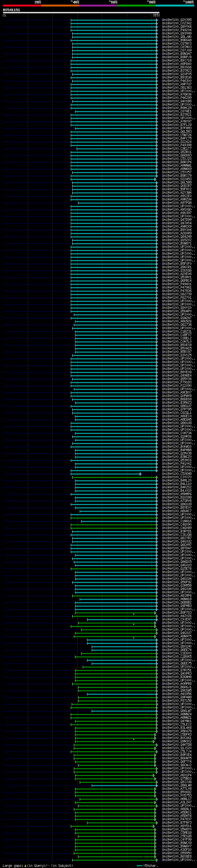Click hit label UniRef100_Q81363
This screenshot has height=868, width=197.
coord(177,88)
